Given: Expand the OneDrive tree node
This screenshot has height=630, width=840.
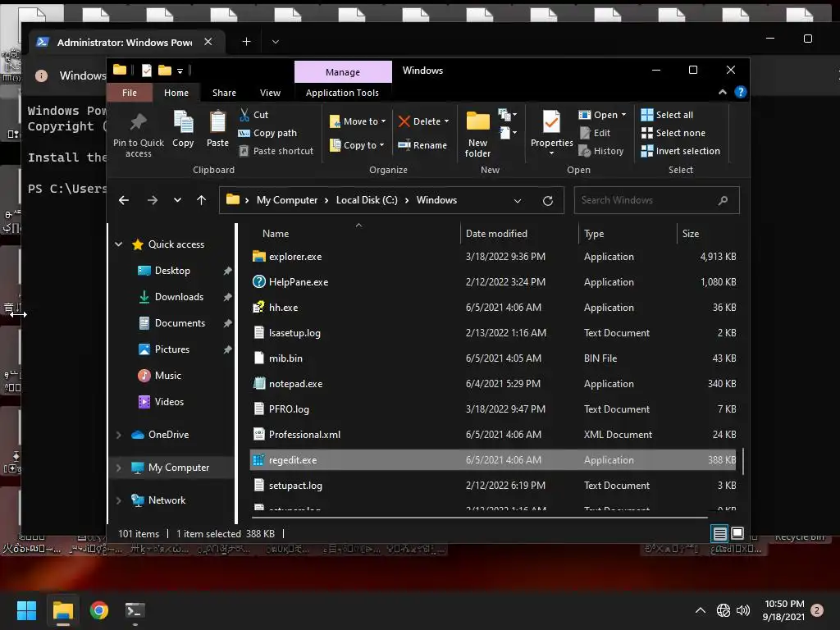Looking at the screenshot, I should coord(118,435).
